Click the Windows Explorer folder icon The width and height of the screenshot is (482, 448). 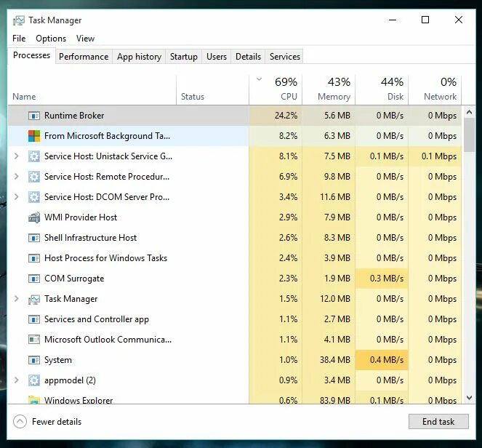point(34,400)
